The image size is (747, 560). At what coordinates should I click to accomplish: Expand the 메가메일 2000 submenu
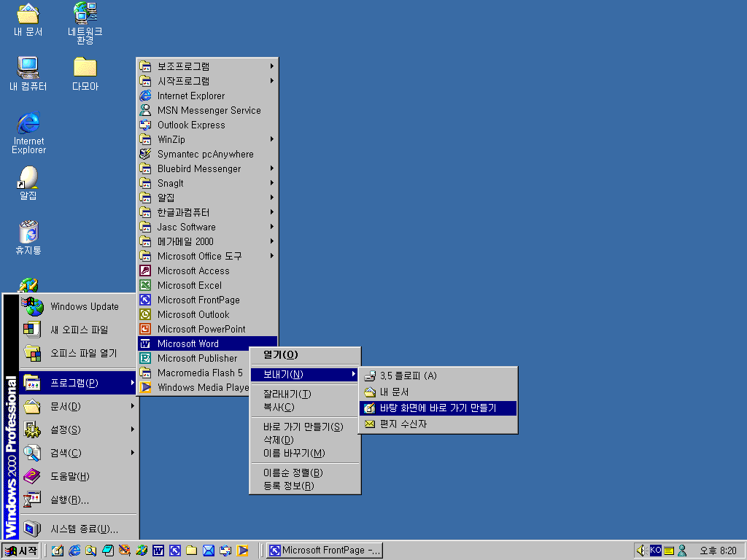tap(207, 241)
